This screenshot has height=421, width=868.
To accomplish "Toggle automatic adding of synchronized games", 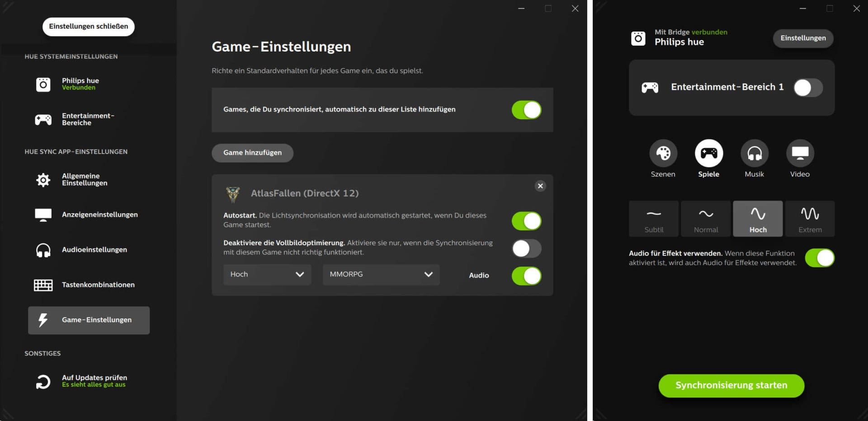I will coord(526,110).
